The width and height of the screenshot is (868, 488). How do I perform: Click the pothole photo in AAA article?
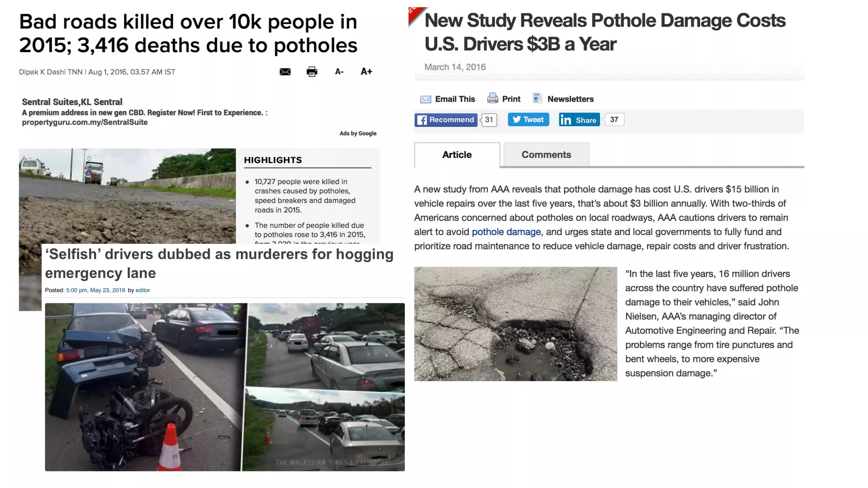pyautogui.click(x=515, y=324)
